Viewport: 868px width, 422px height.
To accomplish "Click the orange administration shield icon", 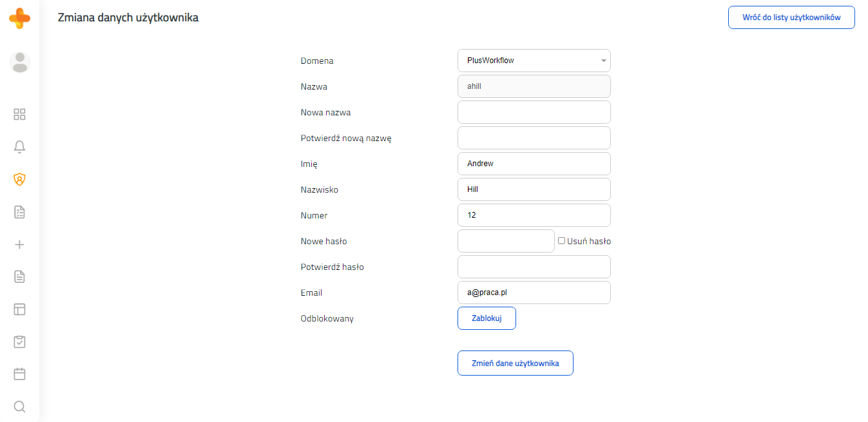I will (x=19, y=179).
